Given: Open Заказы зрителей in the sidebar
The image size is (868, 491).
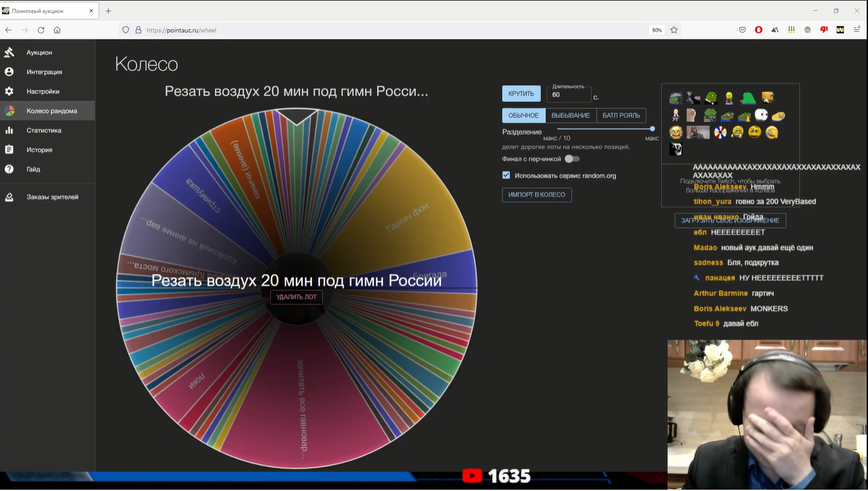Looking at the screenshot, I should click(x=52, y=197).
